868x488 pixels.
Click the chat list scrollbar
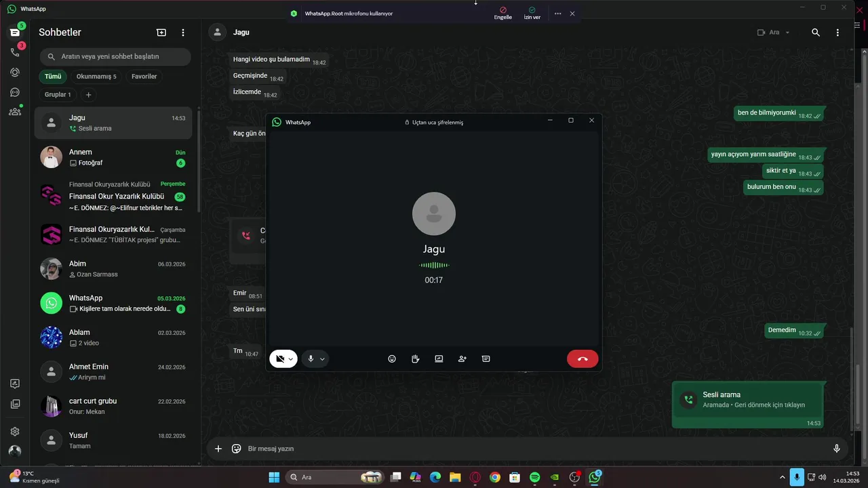point(199,160)
